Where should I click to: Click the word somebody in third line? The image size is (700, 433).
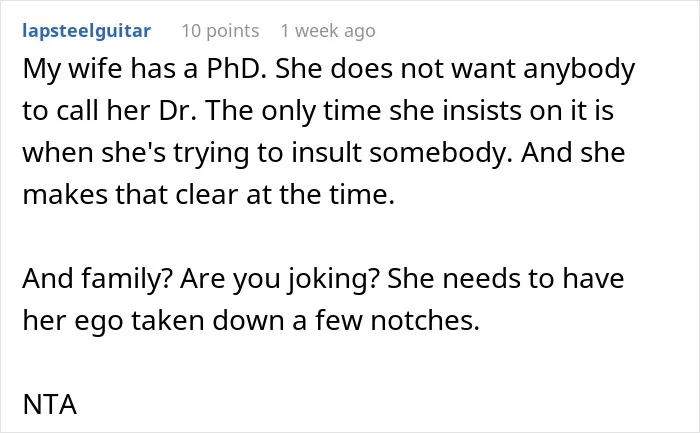[441, 153]
